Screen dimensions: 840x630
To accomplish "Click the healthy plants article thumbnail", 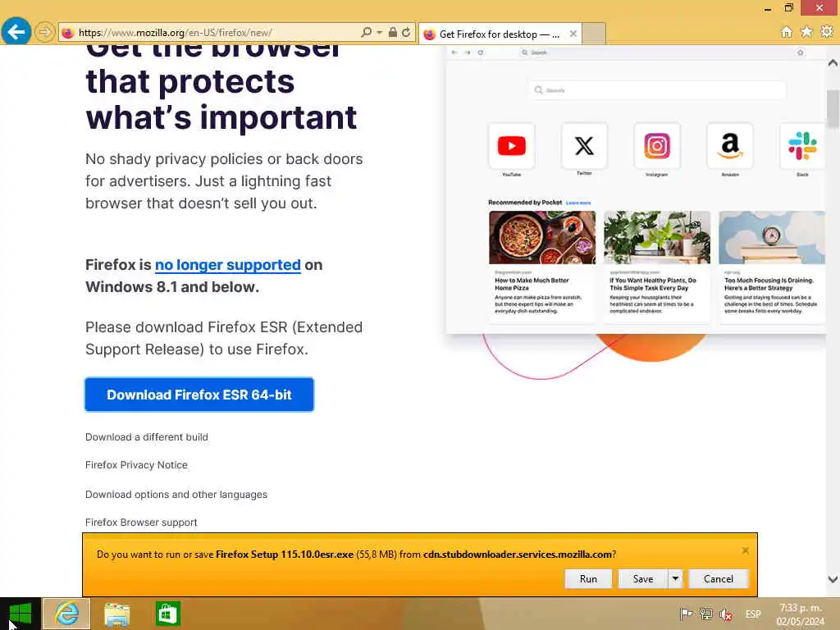I will tap(657, 237).
